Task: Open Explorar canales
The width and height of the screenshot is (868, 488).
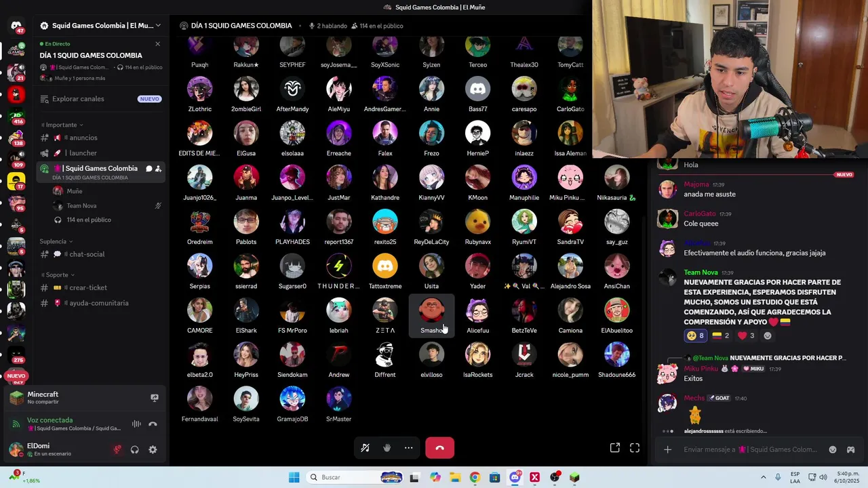Action: click(100, 99)
